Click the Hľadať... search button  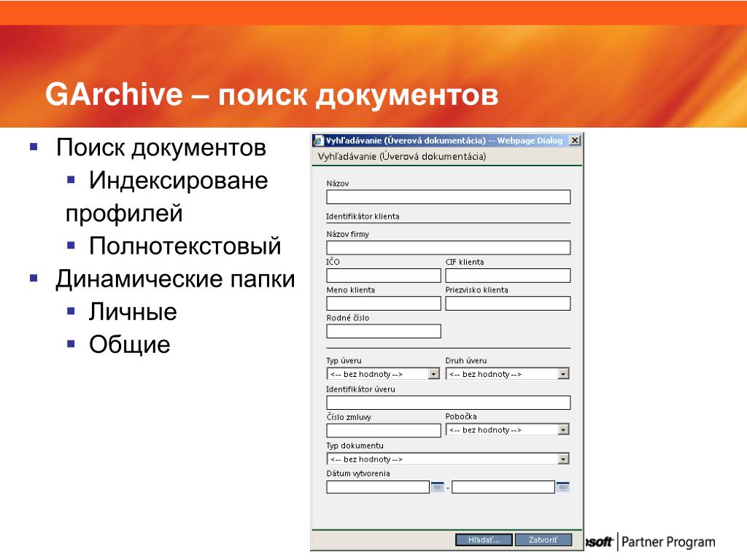pyautogui.click(x=484, y=540)
